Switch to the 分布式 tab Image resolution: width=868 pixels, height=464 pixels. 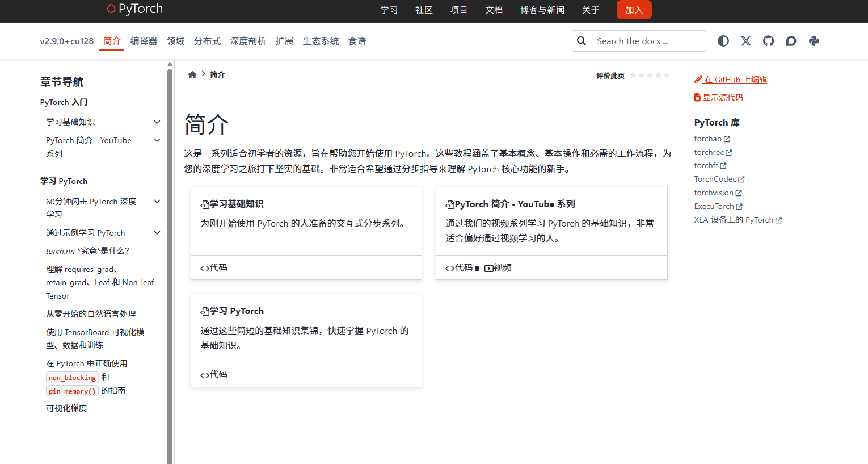click(207, 41)
